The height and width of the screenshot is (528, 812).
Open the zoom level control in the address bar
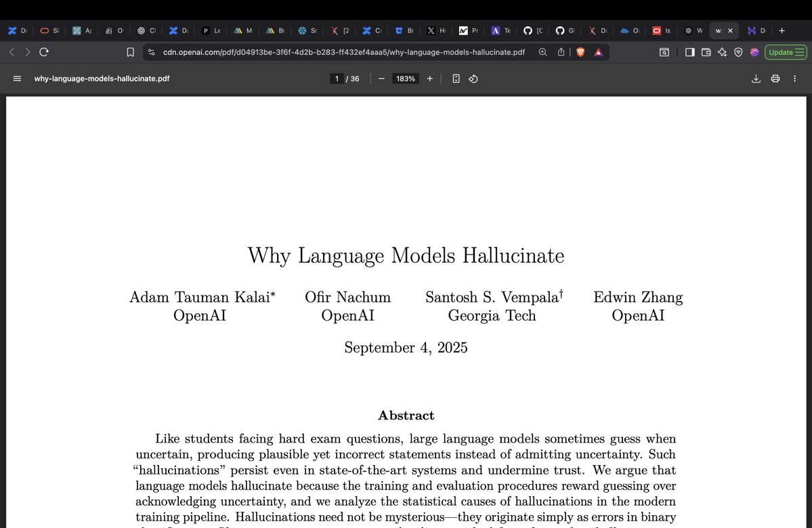coord(542,52)
